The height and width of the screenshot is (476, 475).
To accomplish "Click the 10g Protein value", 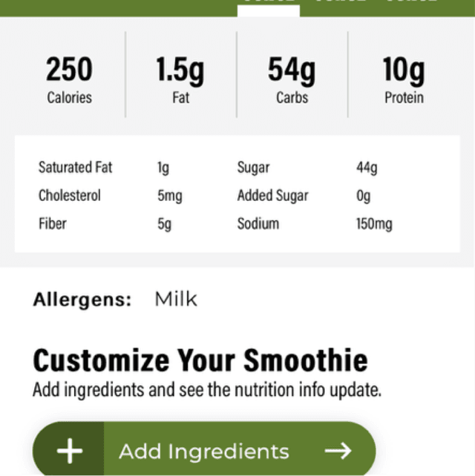I will 404,70.
